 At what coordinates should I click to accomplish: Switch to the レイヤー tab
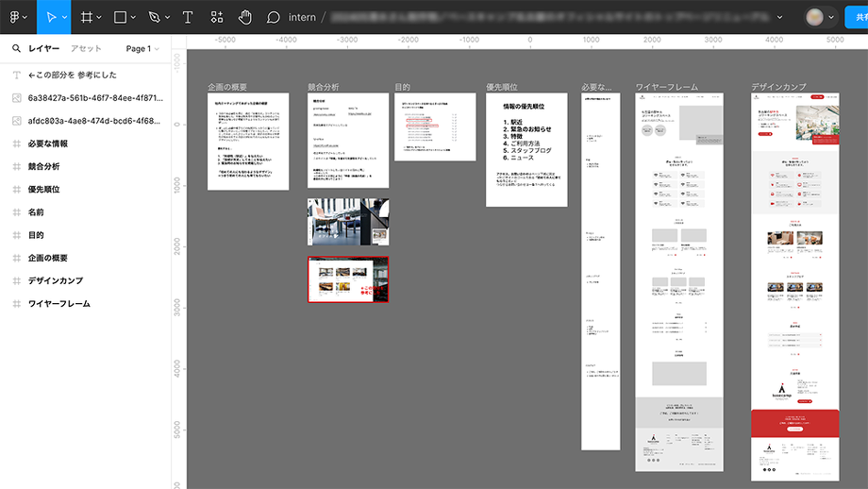43,48
